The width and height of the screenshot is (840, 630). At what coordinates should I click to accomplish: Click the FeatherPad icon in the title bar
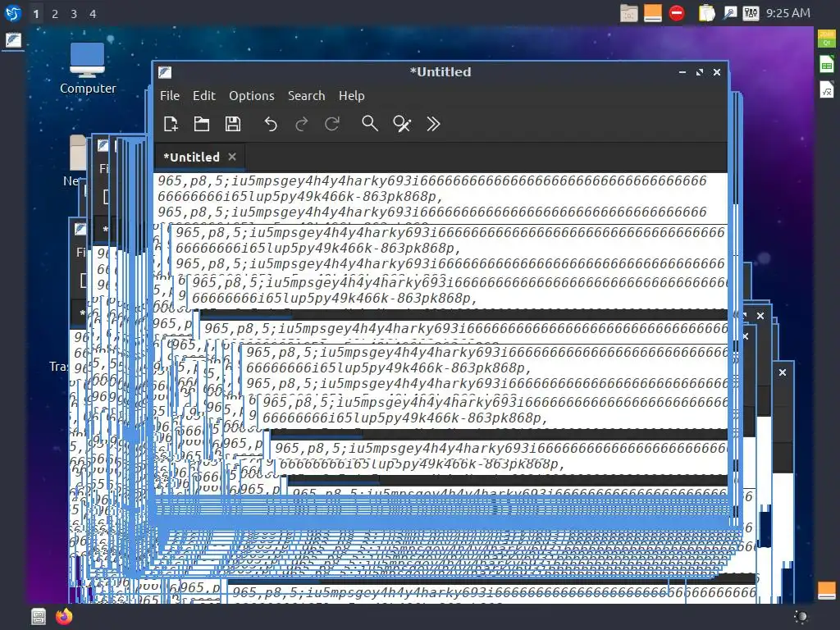(165, 72)
